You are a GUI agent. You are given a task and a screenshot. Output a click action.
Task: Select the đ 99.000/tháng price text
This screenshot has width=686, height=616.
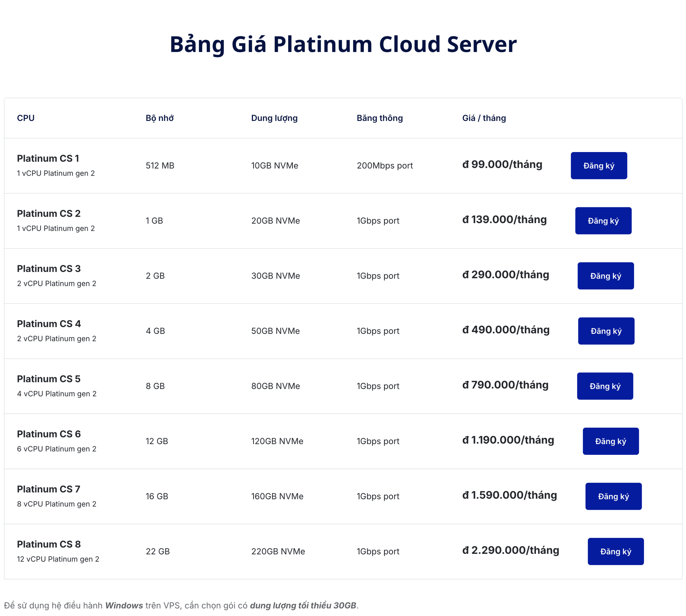click(502, 164)
